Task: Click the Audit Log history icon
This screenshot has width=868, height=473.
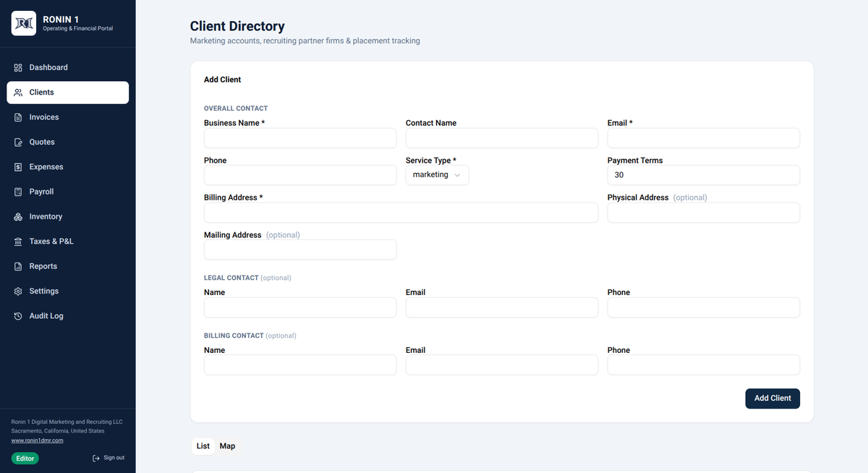Action: (x=18, y=316)
